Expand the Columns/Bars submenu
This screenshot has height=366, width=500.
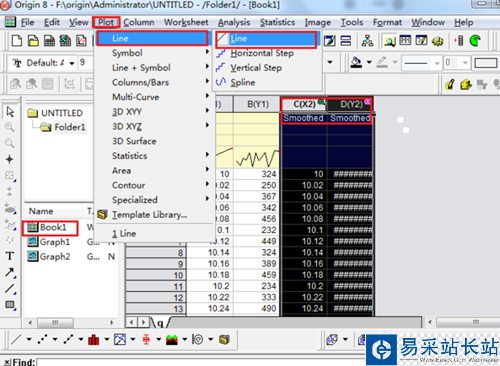click(x=154, y=82)
